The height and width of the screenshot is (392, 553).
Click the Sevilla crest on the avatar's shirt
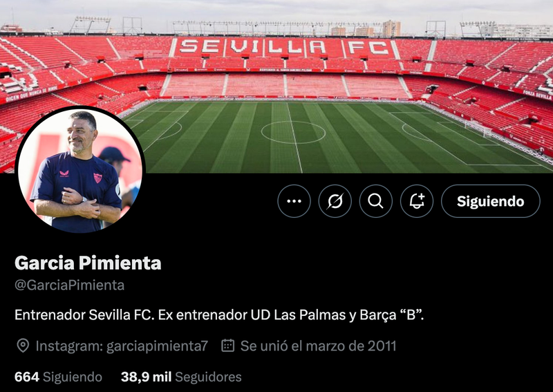pos(97,178)
